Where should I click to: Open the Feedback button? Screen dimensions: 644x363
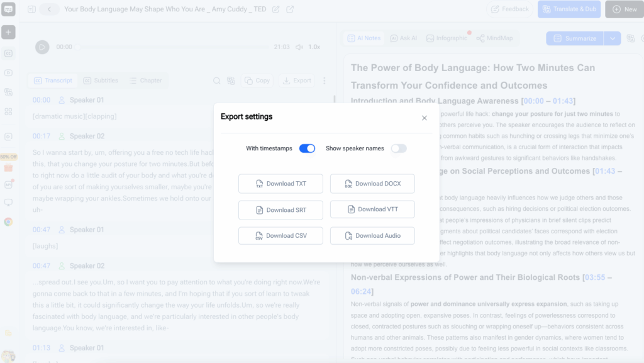tap(509, 9)
